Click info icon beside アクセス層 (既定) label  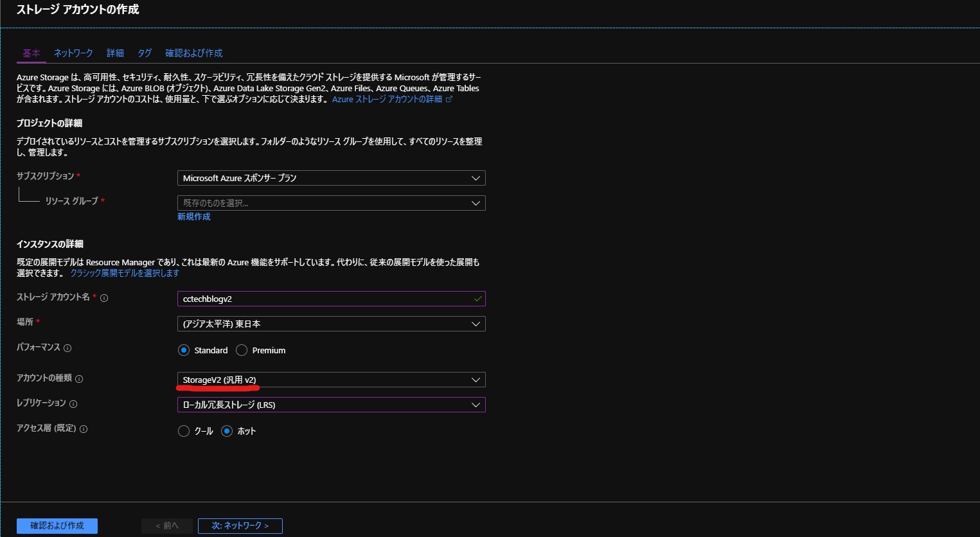coord(84,429)
